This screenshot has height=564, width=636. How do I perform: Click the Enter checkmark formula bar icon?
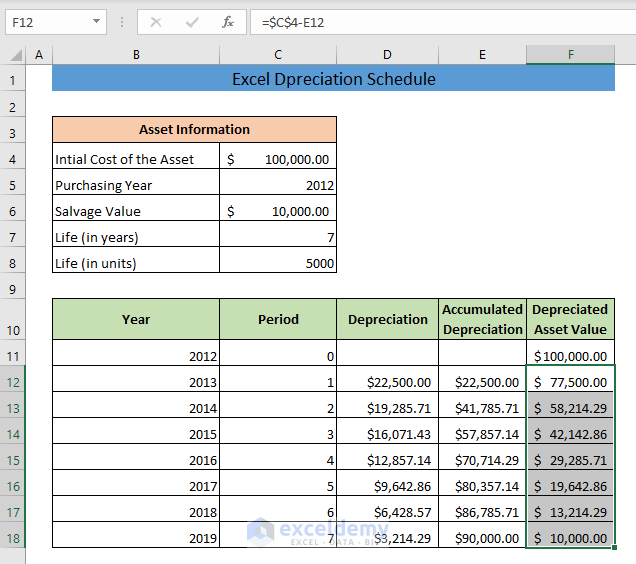(x=192, y=21)
